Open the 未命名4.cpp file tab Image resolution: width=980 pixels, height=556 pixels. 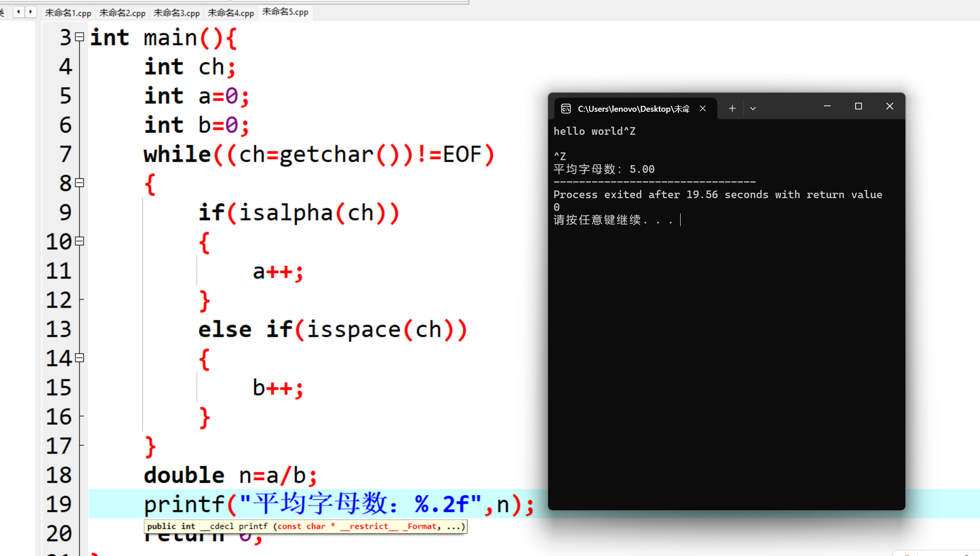coord(231,13)
